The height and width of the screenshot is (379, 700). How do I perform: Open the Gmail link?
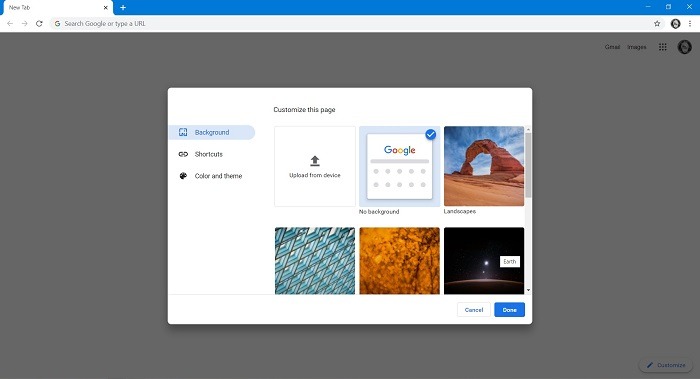click(612, 47)
